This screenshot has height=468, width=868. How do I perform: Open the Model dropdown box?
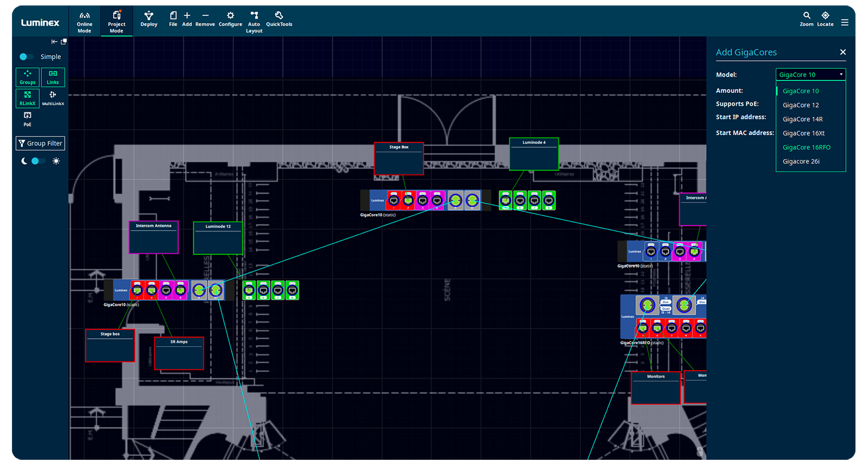click(x=810, y=75)
